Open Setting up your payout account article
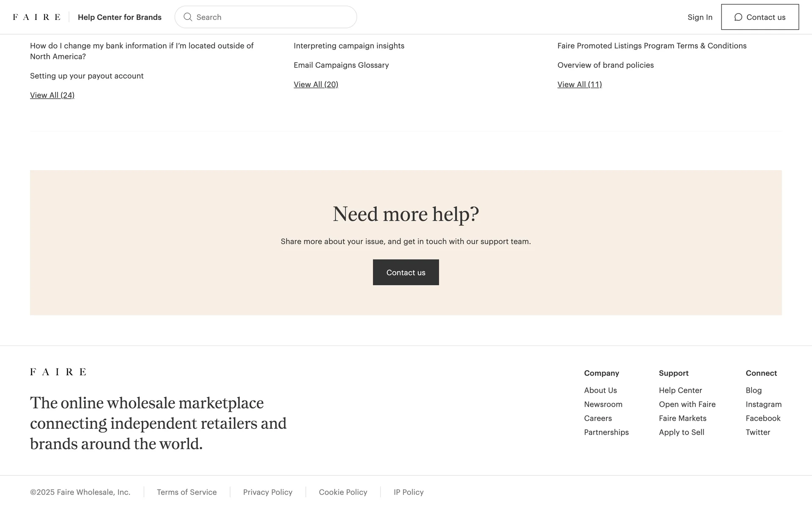The height and width of the screenshot is (508, 812). click(x=87, y=76)
